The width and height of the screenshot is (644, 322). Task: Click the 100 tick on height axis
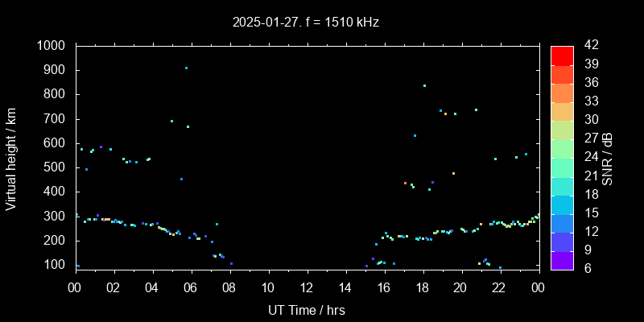56,265
